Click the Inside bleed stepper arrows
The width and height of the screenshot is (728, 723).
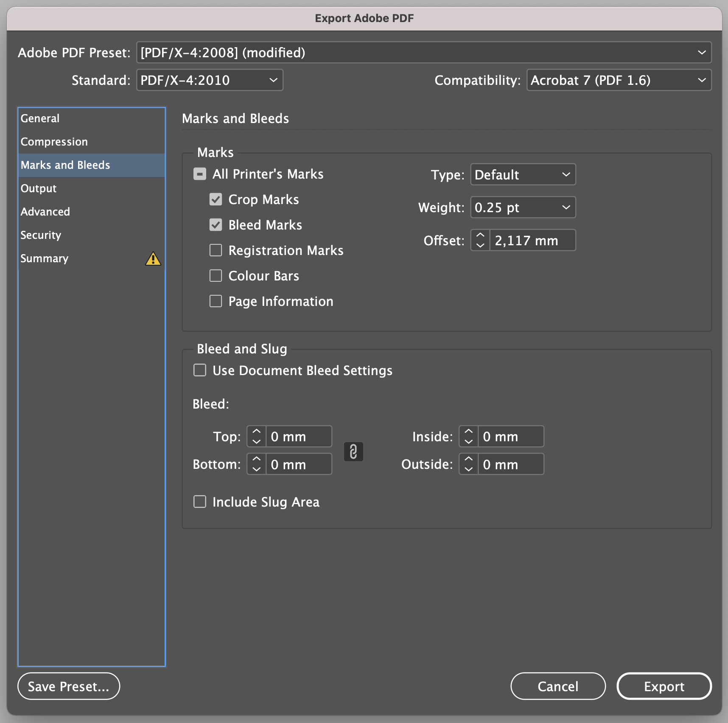click(x=469, y=436)
